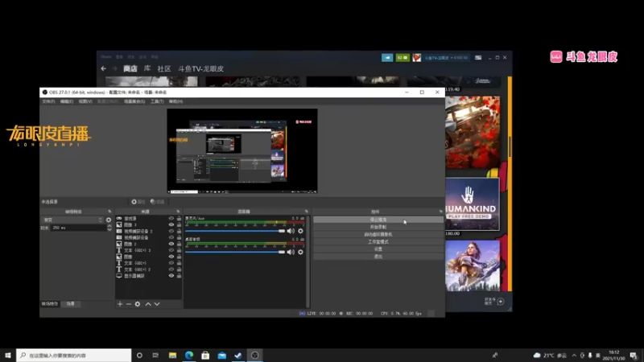Click 启动虚拟摄像机 virtual camera button
This screenshot has height=362, width=644.
[378, 234]
